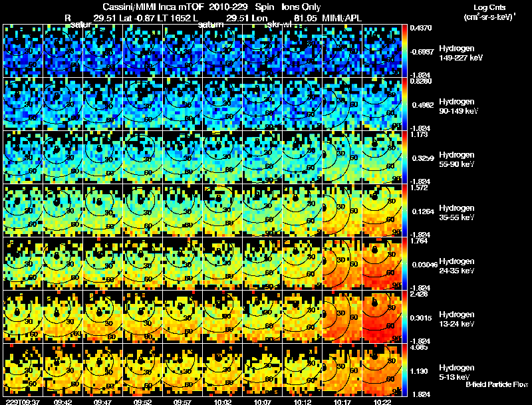Select the color bar for Hydrogen 55-90 keV
532x405 pixels.
pyautogui.click(x=404, y=158)
